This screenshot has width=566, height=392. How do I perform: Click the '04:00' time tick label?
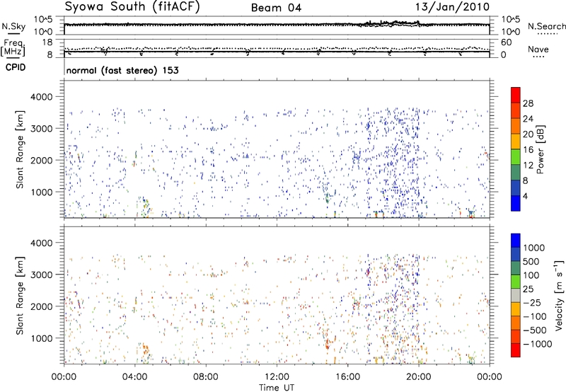(134, 377)
